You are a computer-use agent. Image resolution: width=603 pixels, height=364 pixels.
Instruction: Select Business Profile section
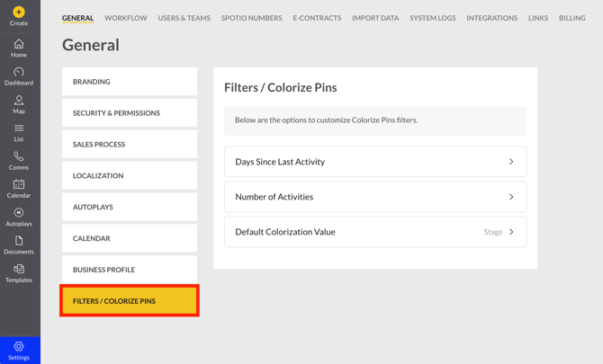tap(130, 270)
